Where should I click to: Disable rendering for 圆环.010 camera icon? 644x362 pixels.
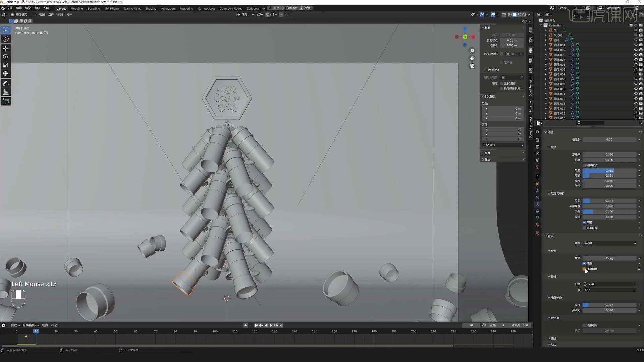[641, 89]
